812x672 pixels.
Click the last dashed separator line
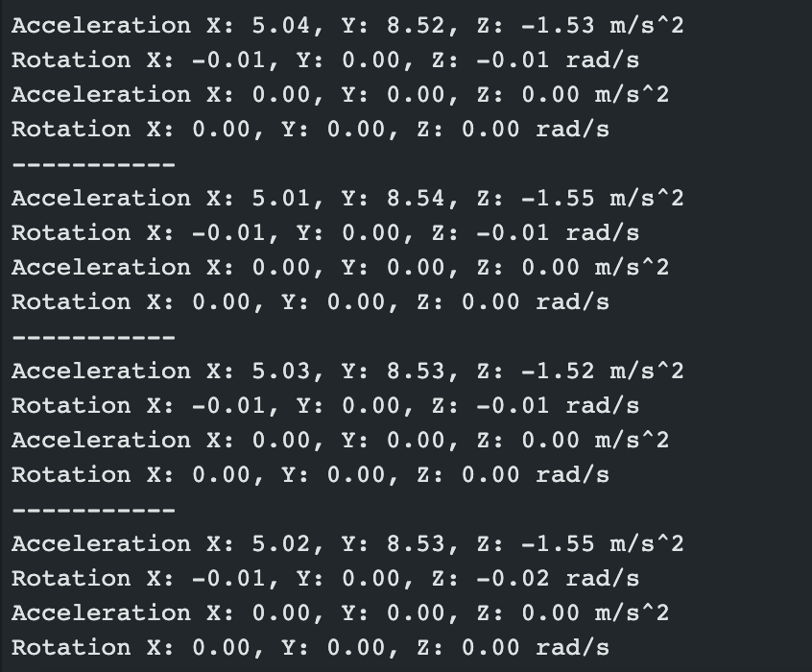94,511
